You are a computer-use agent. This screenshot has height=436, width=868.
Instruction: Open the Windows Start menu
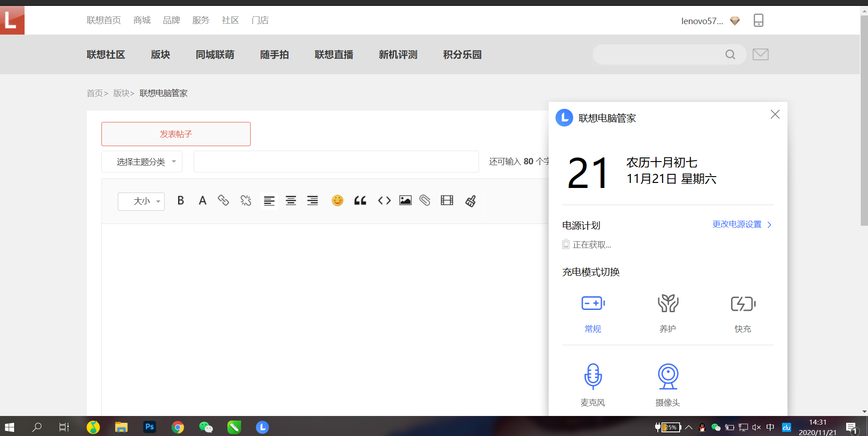coord(10,427)
